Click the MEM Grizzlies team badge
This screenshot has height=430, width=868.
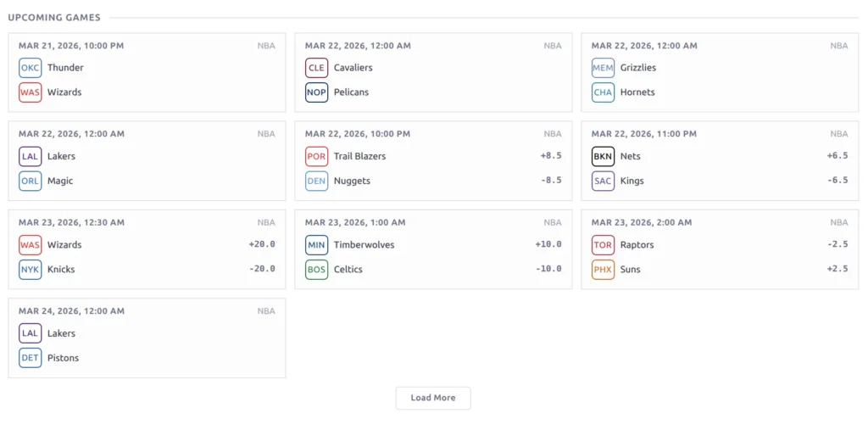click(603, 68)
